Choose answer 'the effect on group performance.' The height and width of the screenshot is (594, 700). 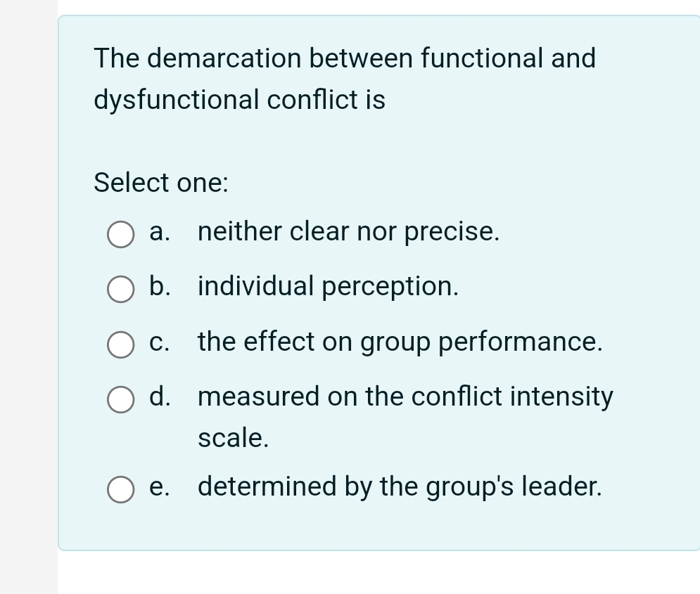click(400, 342)
